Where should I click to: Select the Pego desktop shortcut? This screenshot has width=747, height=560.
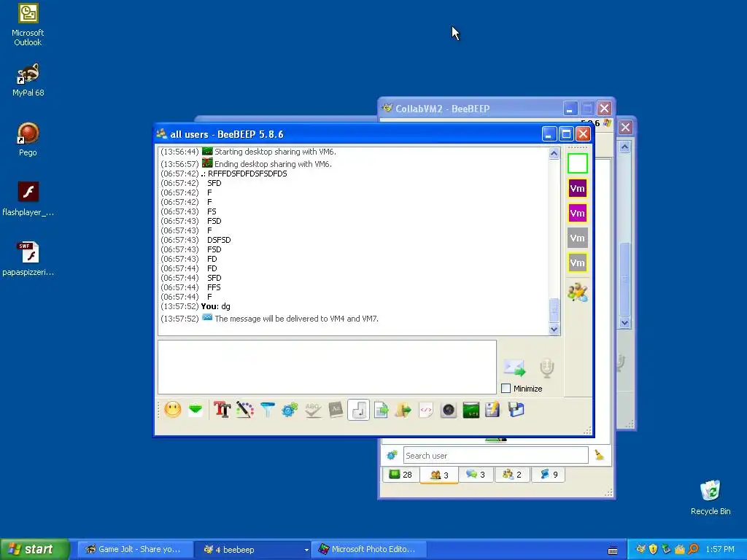click(28, 139)
